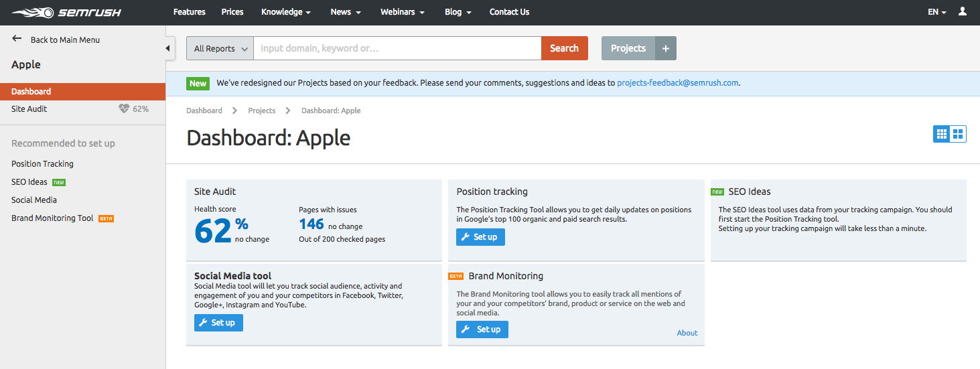This screenshot has height=369, width=980.
Task: Click the domain or keyword search field
Action: tap(397, 48)
